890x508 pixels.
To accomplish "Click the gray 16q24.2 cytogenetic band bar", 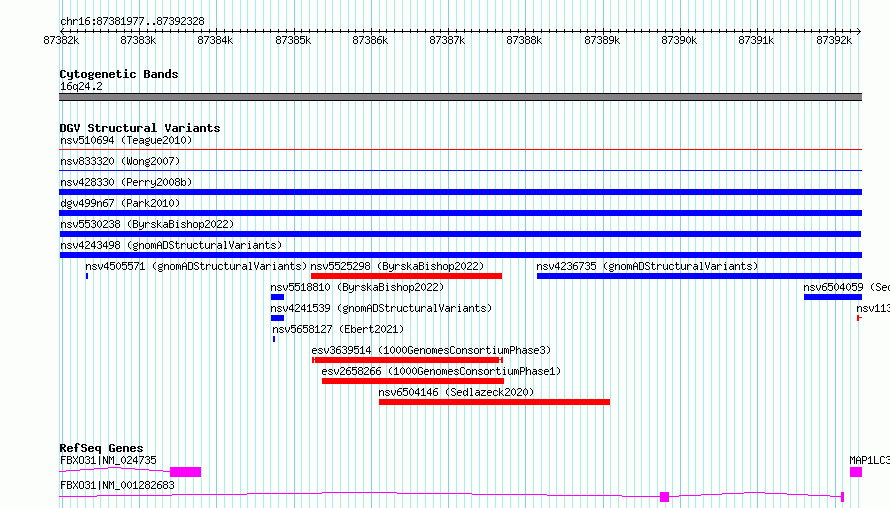I will point(460,97).
